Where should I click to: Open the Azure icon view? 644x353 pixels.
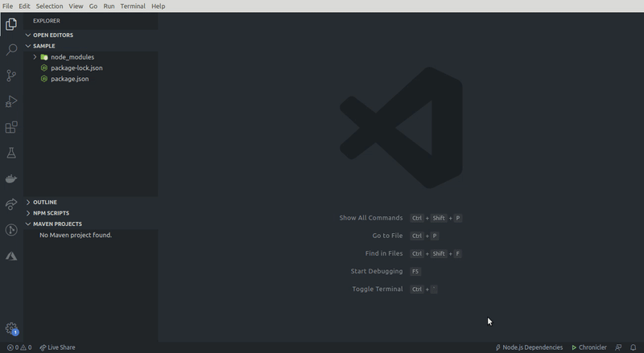pos(11,256)
